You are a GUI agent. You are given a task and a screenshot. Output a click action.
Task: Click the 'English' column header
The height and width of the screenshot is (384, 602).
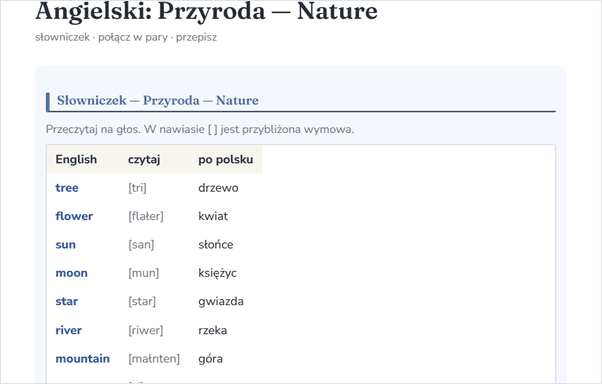click(x=76, y=159)
